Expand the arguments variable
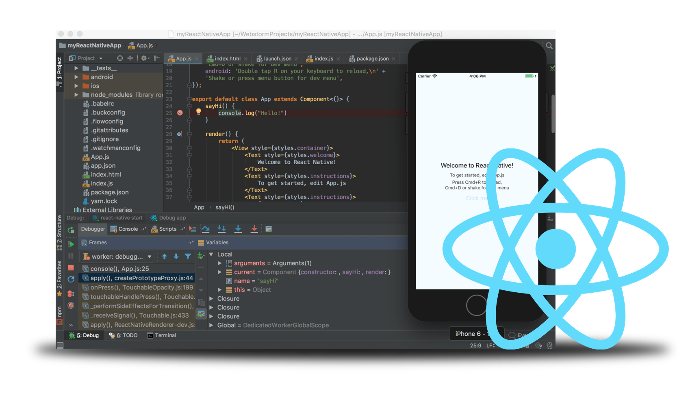Screen dimensions: 690x416 pyautogui.click(x=220, y=263)
